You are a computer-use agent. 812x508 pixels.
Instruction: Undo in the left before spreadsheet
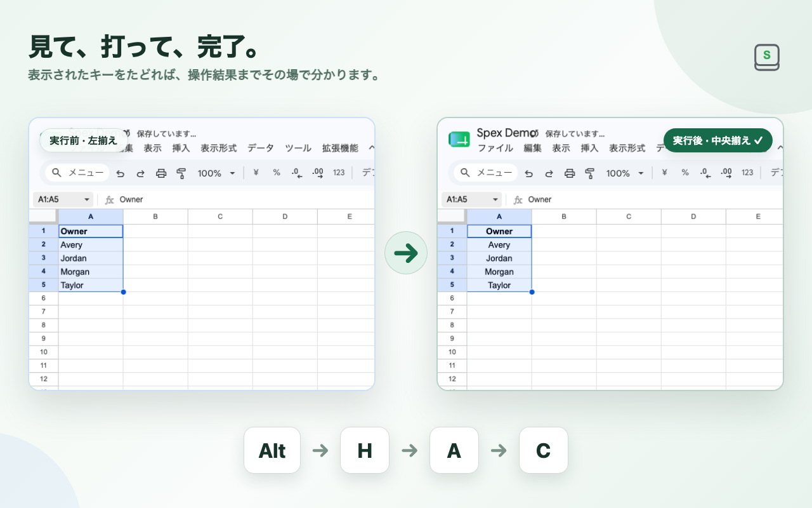(121, 173)
